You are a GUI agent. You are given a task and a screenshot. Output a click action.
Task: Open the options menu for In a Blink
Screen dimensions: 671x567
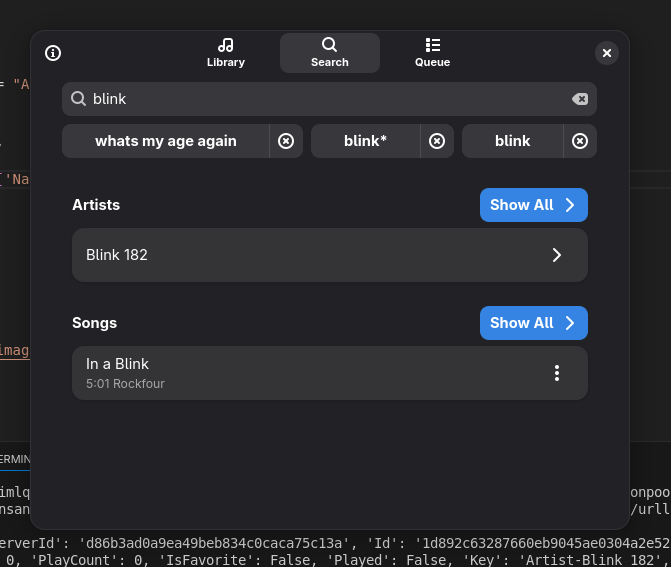pos(557,373)
